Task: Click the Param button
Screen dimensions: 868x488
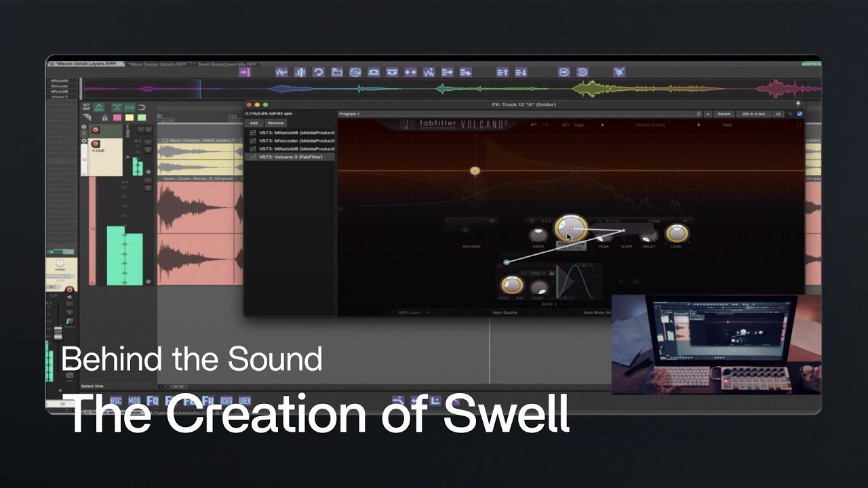Action: (x=724, y=114)
